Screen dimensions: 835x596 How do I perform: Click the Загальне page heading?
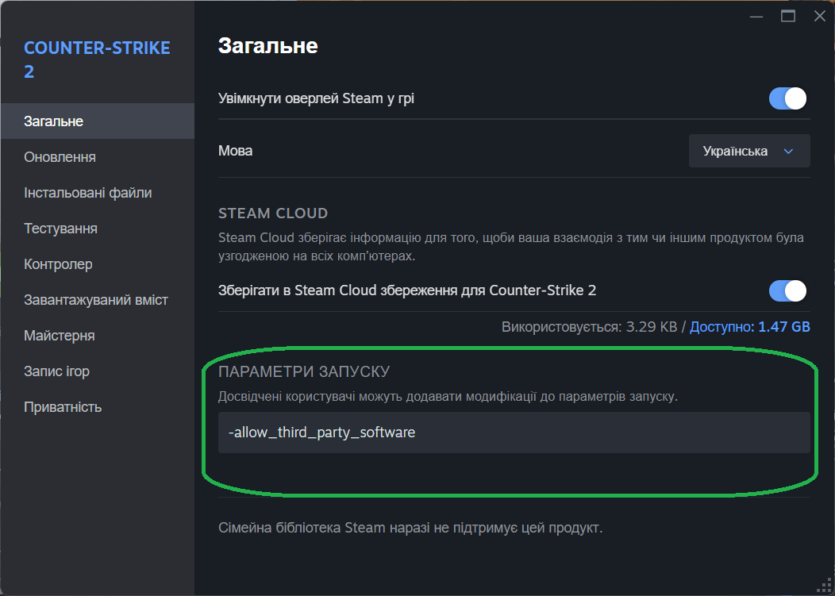click(268, 46)
